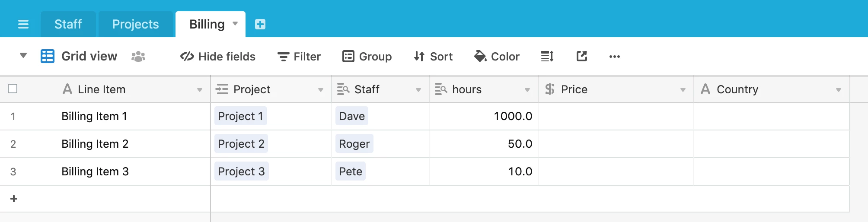Select the 10.0 hours cell

(x=484, y=171)
